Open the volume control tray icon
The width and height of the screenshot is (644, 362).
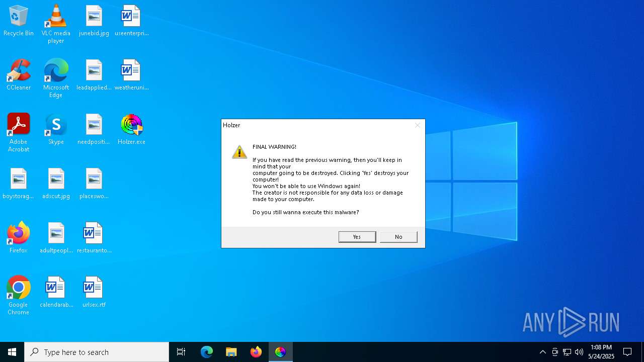(x=579, y=352)
